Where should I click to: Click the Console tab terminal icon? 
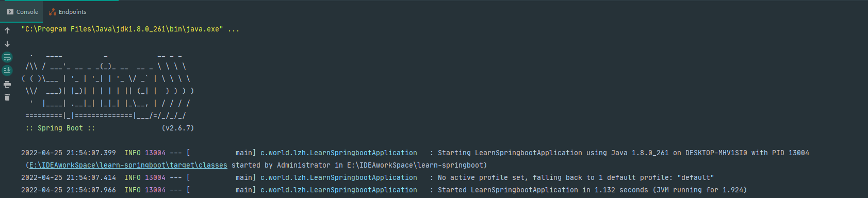point(10,12)
